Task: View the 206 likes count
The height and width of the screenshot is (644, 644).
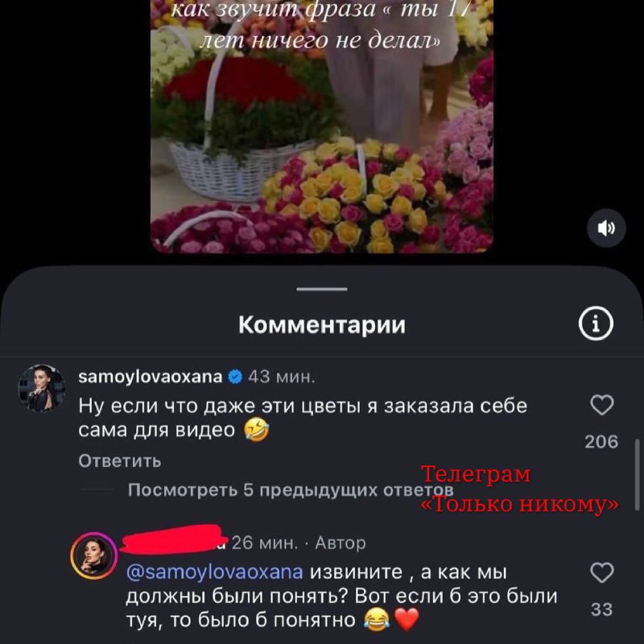Action: click(601, 442)
